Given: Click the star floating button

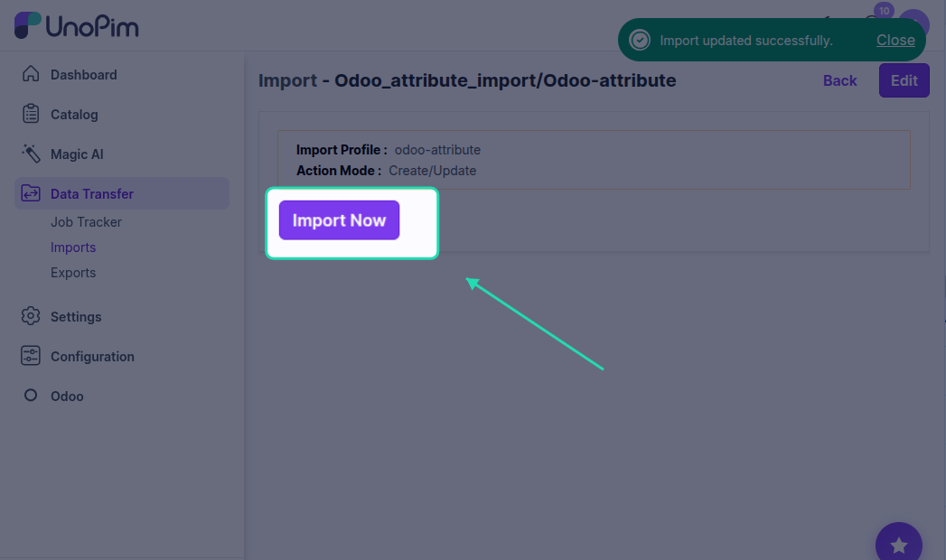Looking at the screenshot, I should coord(898,544).
